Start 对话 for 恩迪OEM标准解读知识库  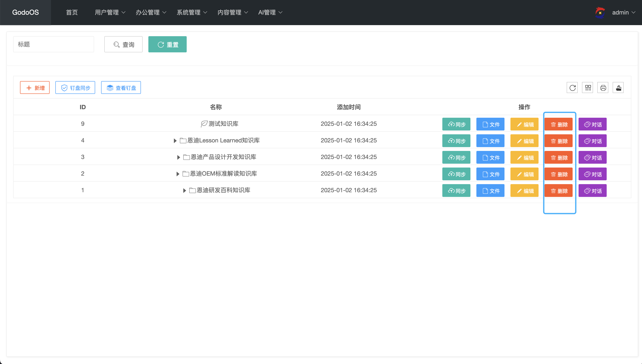pyautogui.click(x=592, y=174)
